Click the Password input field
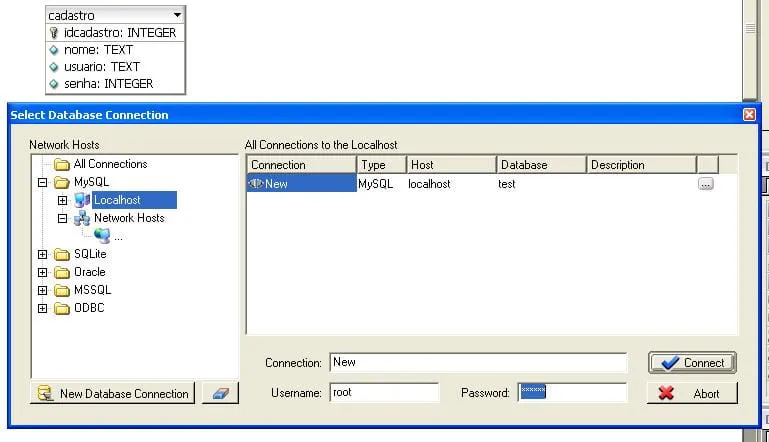 pyautogui.click(x=572, y=392)
